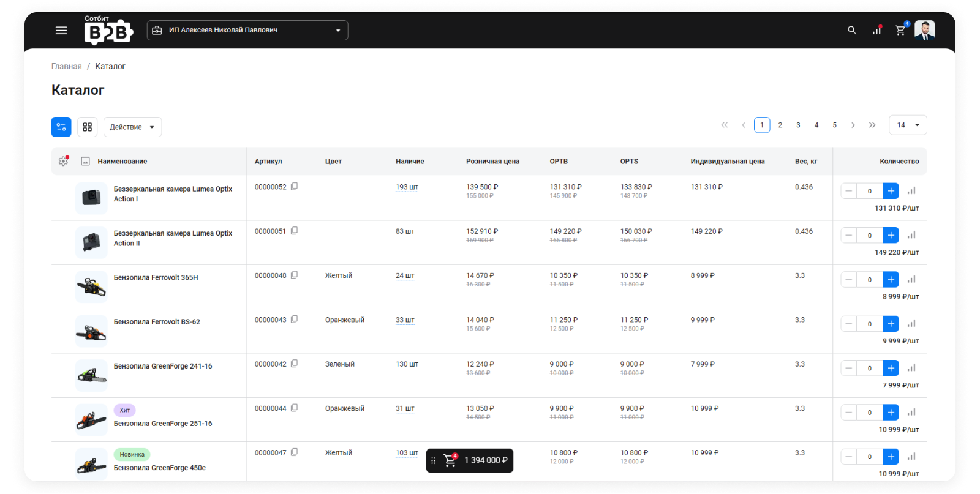Image resolution: width=980 pixels, height=494 pixels.
Task: Go to pagination page 3
Action: (798, 125)
